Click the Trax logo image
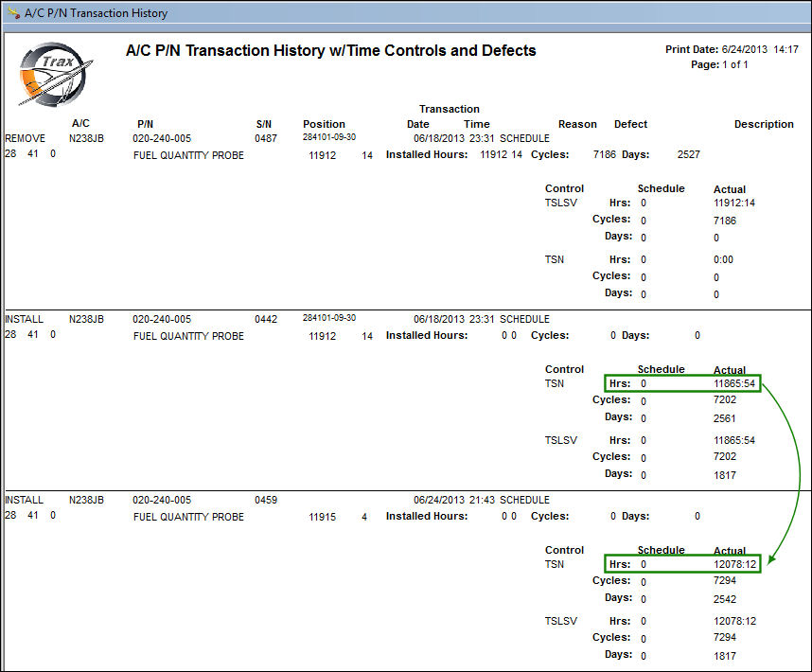812x672 pixels. (x=56, y=75)
